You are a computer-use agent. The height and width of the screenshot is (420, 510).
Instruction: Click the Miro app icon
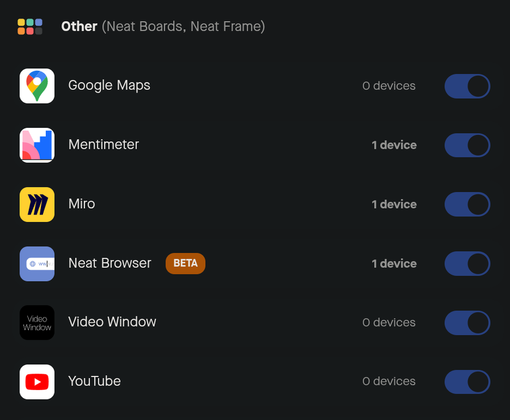[x=37, y=204]
